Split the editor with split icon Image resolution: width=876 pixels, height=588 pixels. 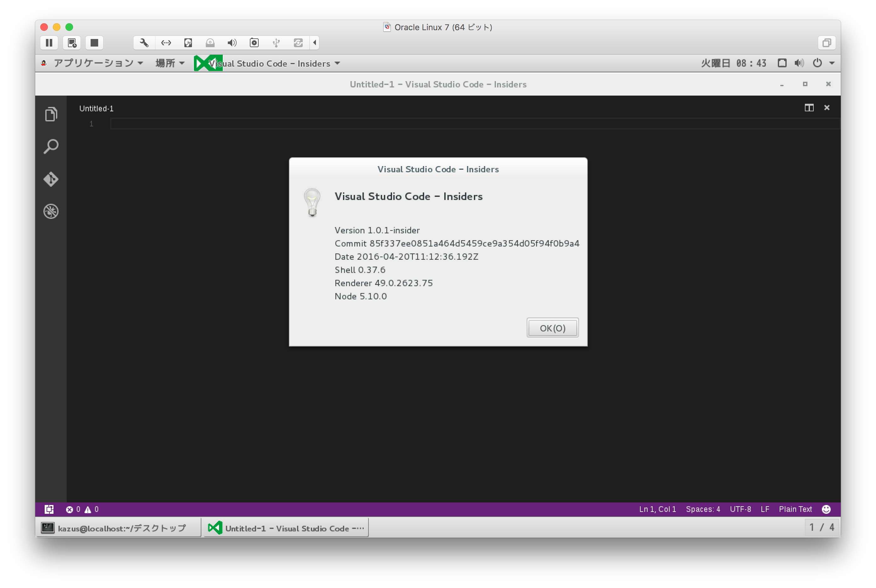pyautogui.click(x=809, y=108)
